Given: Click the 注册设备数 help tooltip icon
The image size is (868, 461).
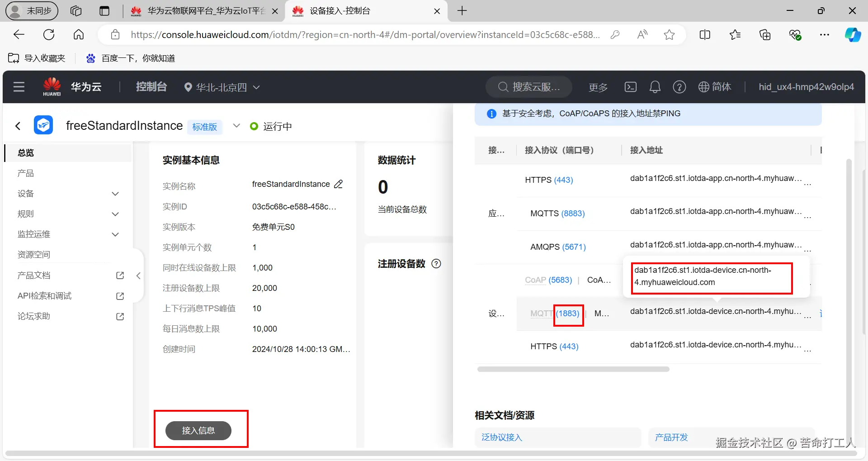Looking at the screenshot, I should [436, 264].
